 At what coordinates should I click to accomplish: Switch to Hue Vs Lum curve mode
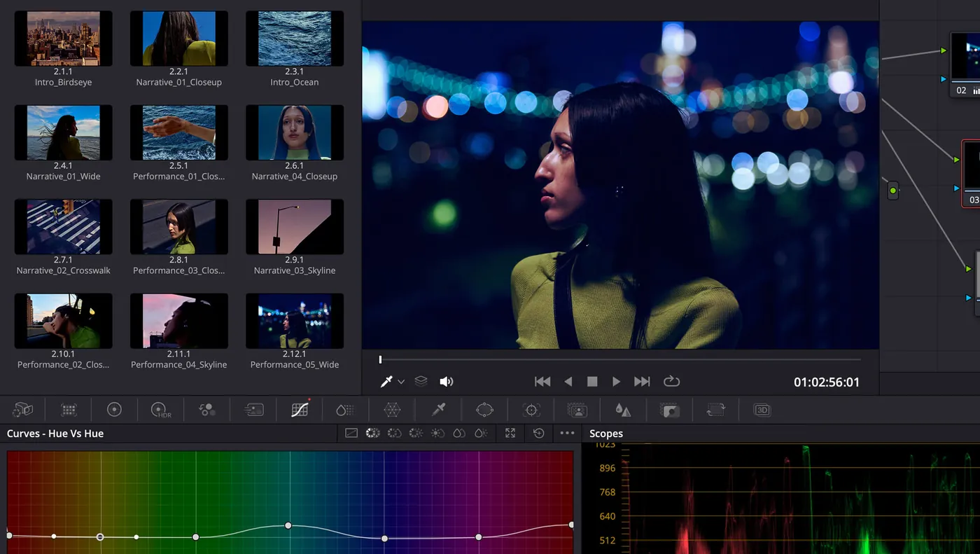coord(416,434)
